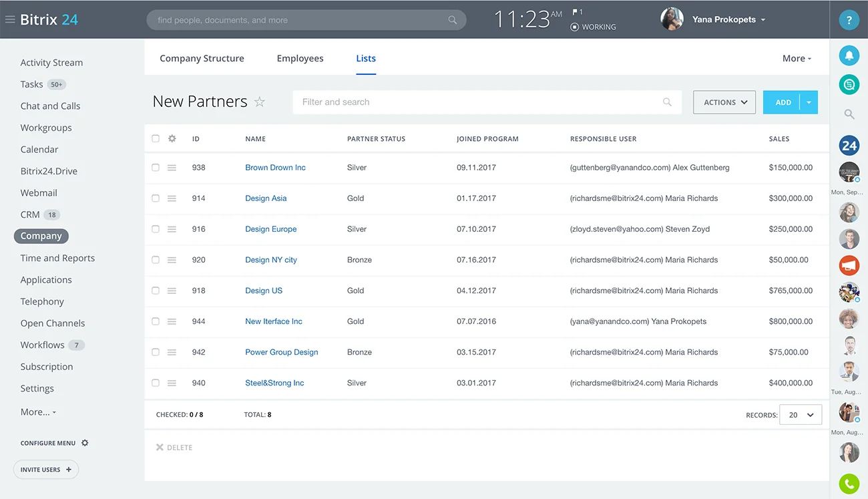Open grid settings gear icon
The image size is (868, 499).
click(172, 139)
